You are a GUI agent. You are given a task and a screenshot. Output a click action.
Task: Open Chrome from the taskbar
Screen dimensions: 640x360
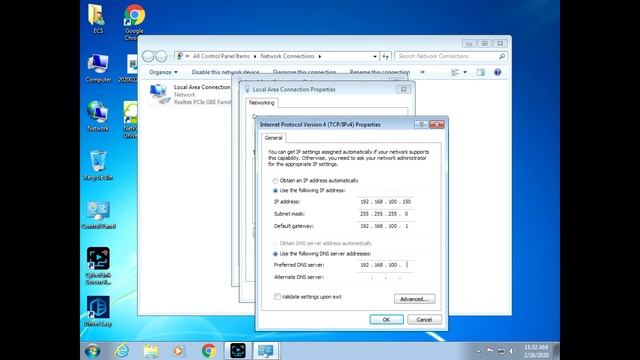click(209, 351)
